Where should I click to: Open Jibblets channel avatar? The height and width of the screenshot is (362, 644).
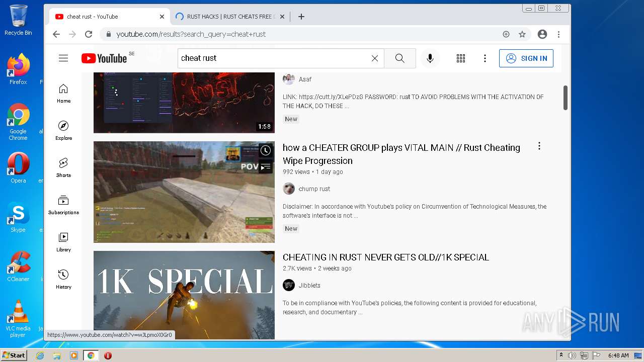click(x=289, y=285)
